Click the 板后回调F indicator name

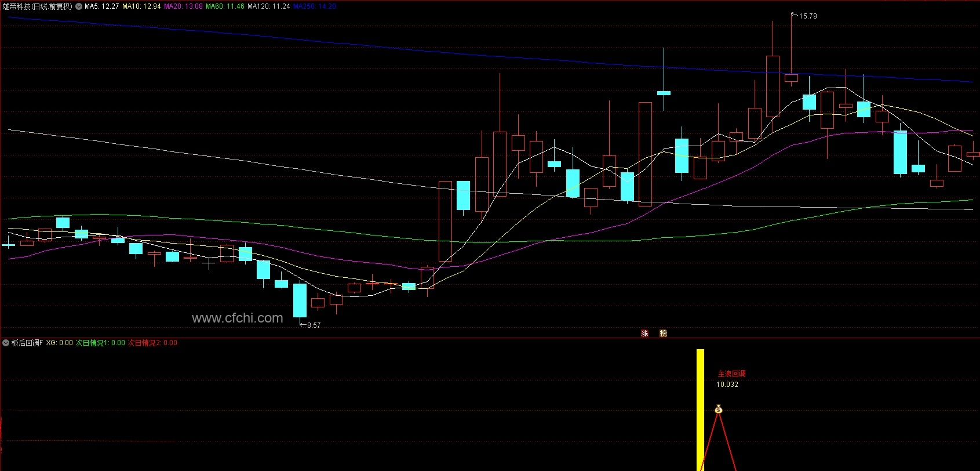pos(27,343)
